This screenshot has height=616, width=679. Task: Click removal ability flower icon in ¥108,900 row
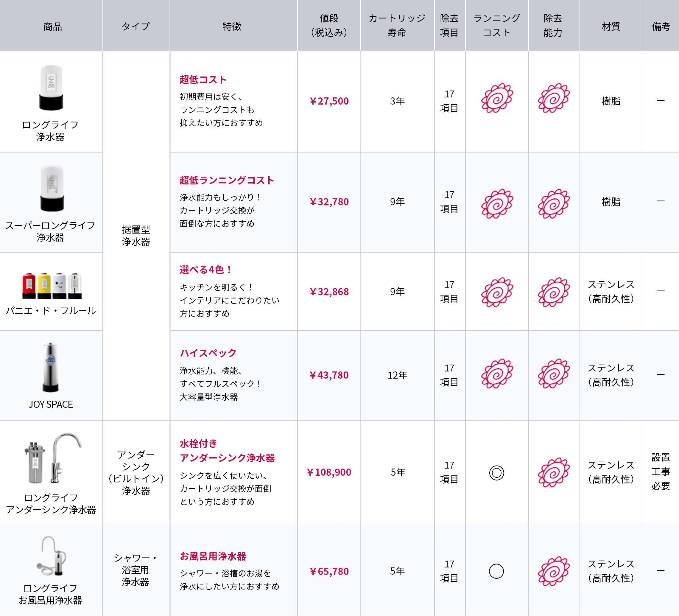[553, 472]
